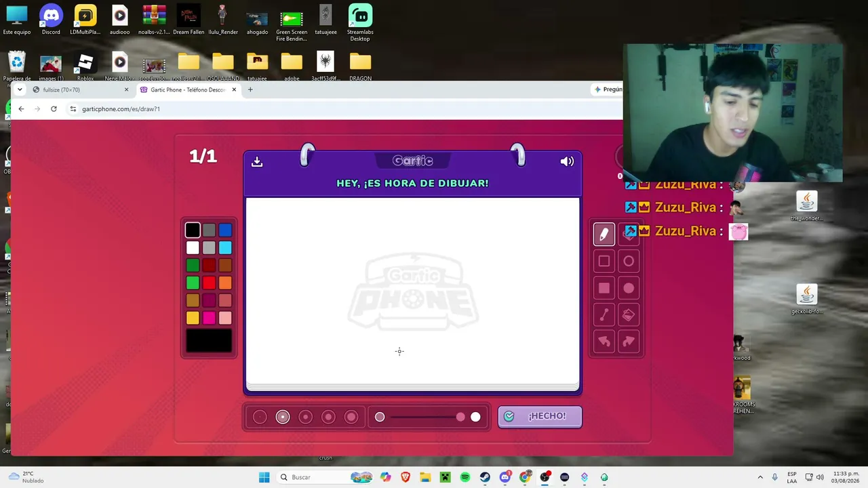Open the Roblox desktop shortcut
This screenshot has height=488, width=868.
click(x=85, y=67)
